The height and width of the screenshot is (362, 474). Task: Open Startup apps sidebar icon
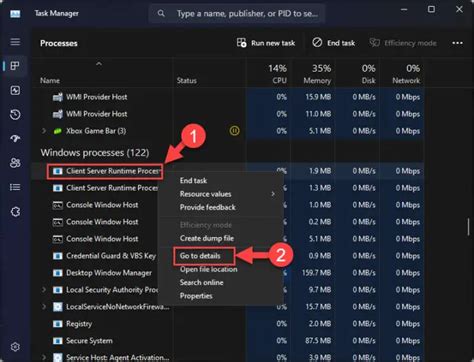[15, 138]
